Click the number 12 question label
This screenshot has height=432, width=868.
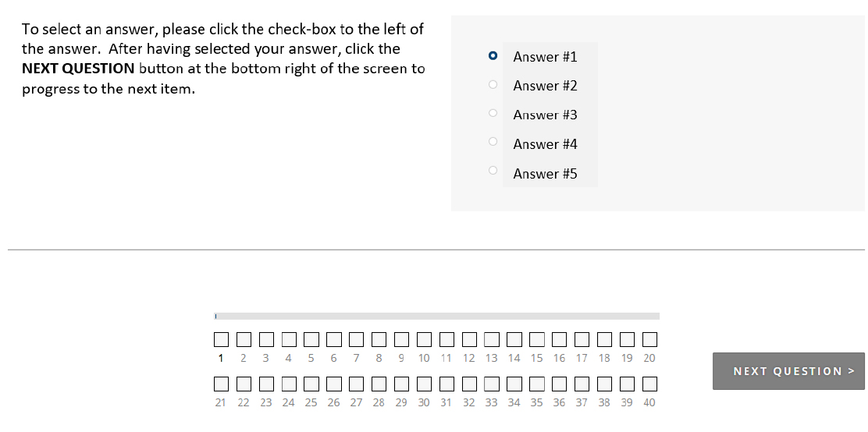469,358
